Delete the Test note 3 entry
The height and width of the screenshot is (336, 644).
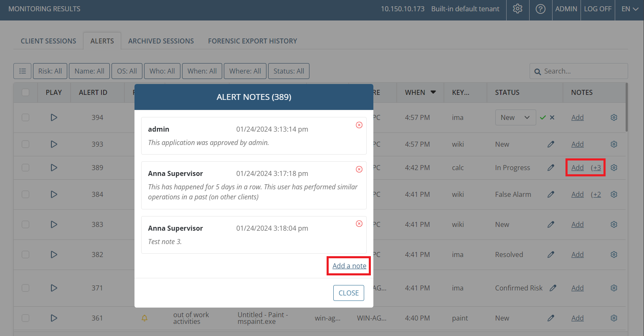click(x=359, y=224)
